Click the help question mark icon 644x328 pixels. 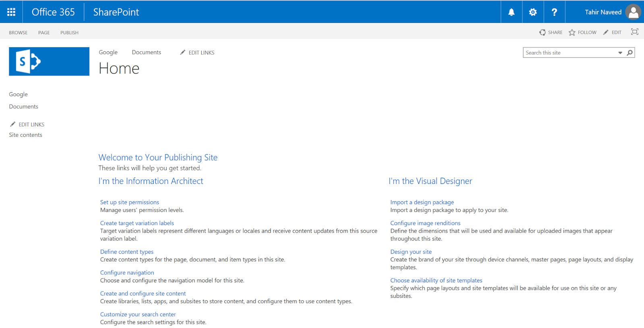(x=554, y=12)
